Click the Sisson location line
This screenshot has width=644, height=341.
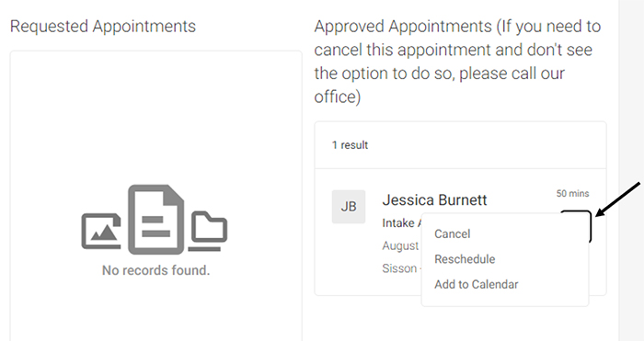tap(399, 268)
